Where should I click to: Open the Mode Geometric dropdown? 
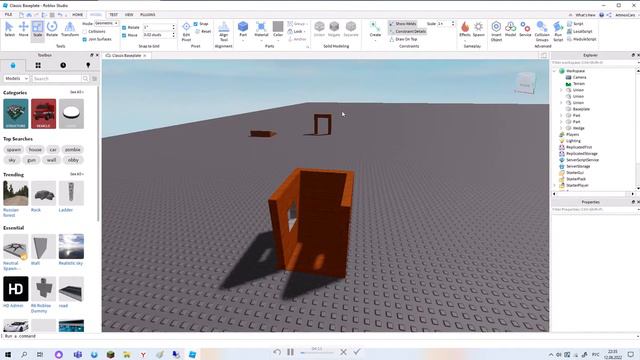pos(106,23)
